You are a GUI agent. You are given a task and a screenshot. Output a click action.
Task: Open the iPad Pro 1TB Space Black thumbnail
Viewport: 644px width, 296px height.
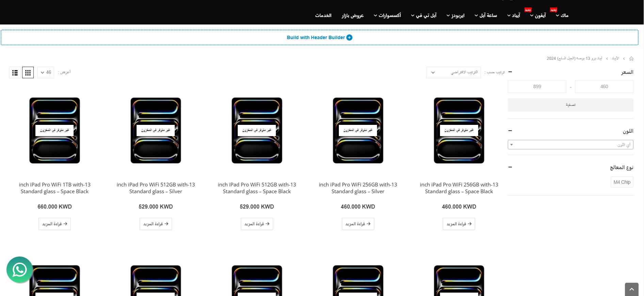(54, 130)
